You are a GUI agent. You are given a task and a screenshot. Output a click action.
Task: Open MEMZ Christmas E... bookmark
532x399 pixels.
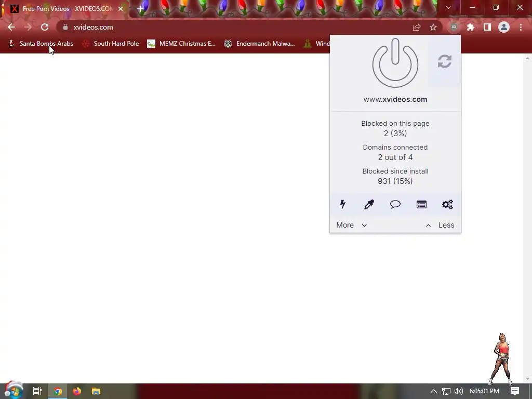(181, 44)
